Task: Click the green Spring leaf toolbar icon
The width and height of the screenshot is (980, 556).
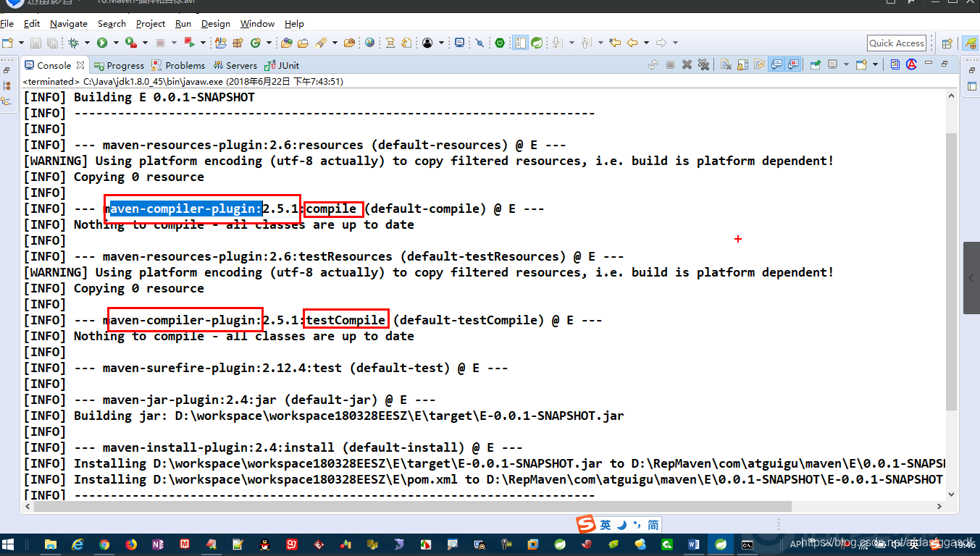Action: (537, 43)
